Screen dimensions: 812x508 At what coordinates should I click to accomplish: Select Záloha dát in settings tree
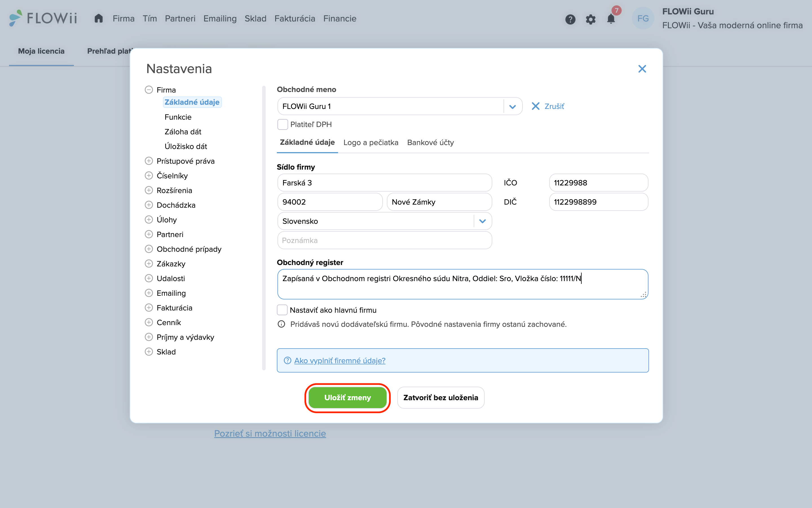click(x=183, y=132)
